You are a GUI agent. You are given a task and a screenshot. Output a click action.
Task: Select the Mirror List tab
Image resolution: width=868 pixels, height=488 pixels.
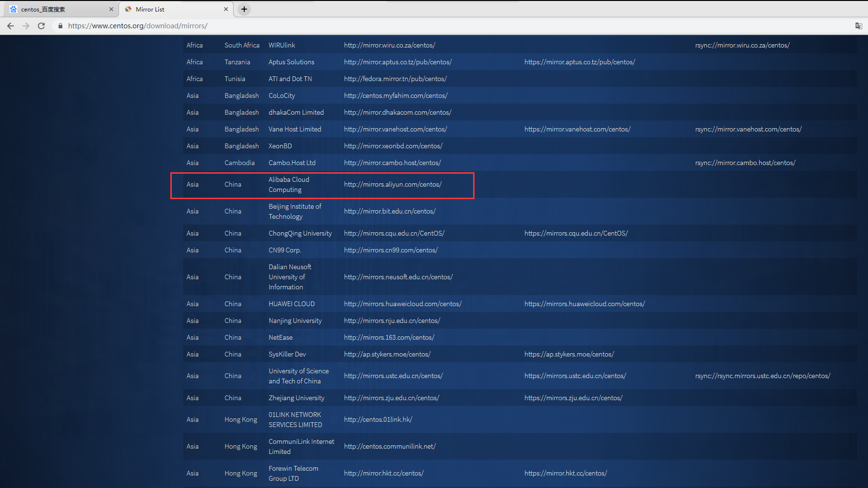pyautogui.click(x=176, y=9)
